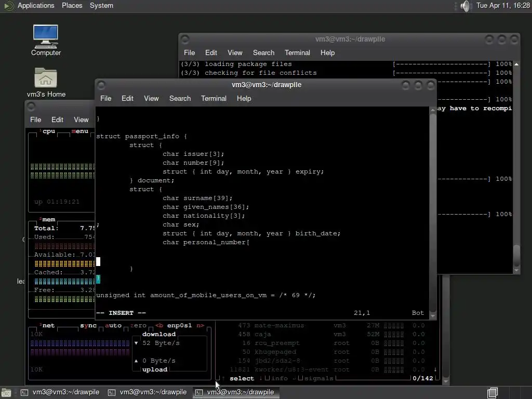Viewport: 532px width, 399px height.
Task: Click btop 'info' button in process bar
Action: click(x=279, y=378)
